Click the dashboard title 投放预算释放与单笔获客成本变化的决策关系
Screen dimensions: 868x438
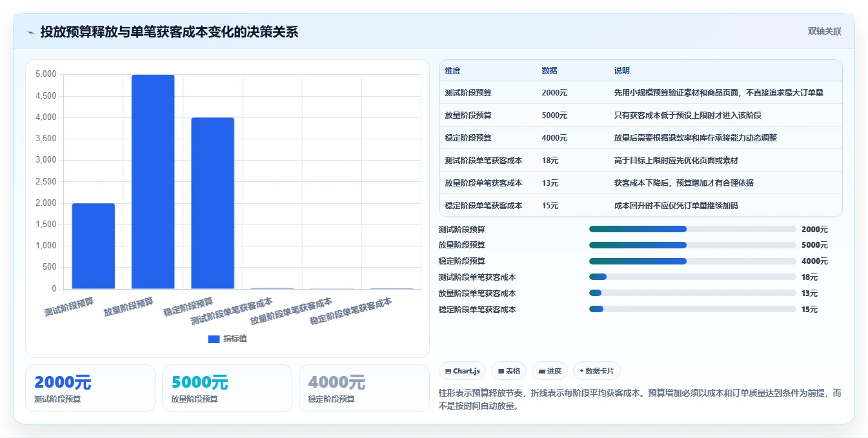(x=169, y=32)
